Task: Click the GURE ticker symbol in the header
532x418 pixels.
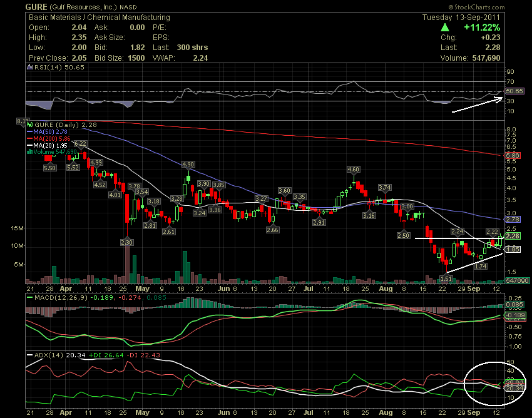Action: pos(36,7)
